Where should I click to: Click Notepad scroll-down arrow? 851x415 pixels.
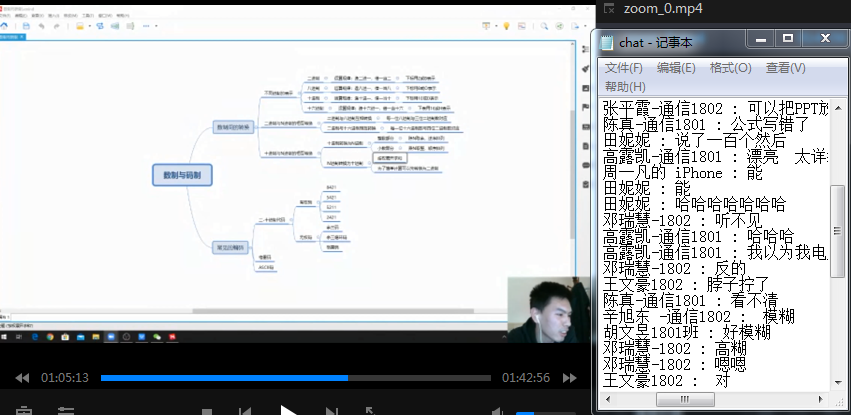pos(837,382)
